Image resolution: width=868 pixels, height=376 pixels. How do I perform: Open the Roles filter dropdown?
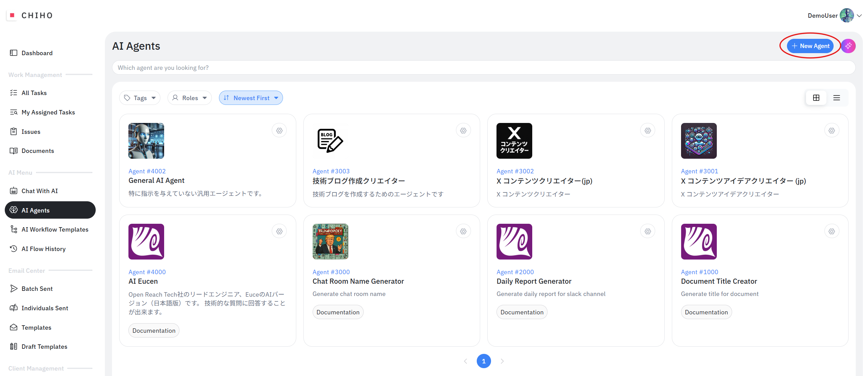[189, 98]
